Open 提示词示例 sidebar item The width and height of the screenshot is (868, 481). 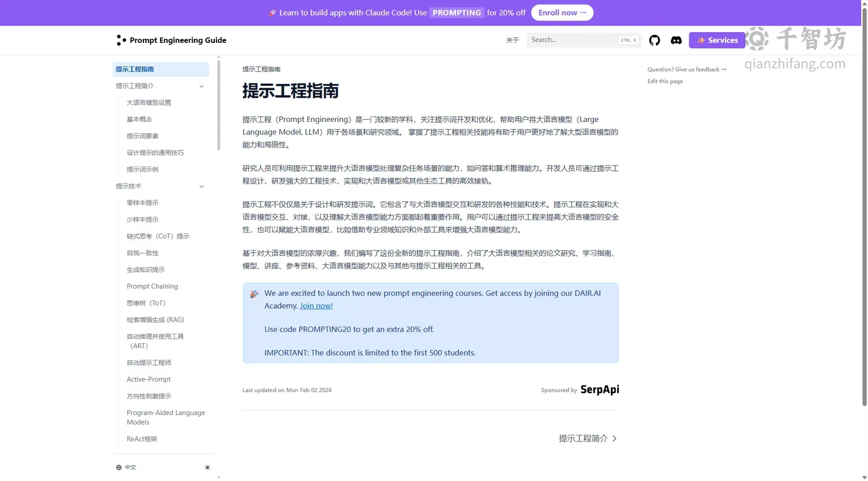(x=142, y=169)
